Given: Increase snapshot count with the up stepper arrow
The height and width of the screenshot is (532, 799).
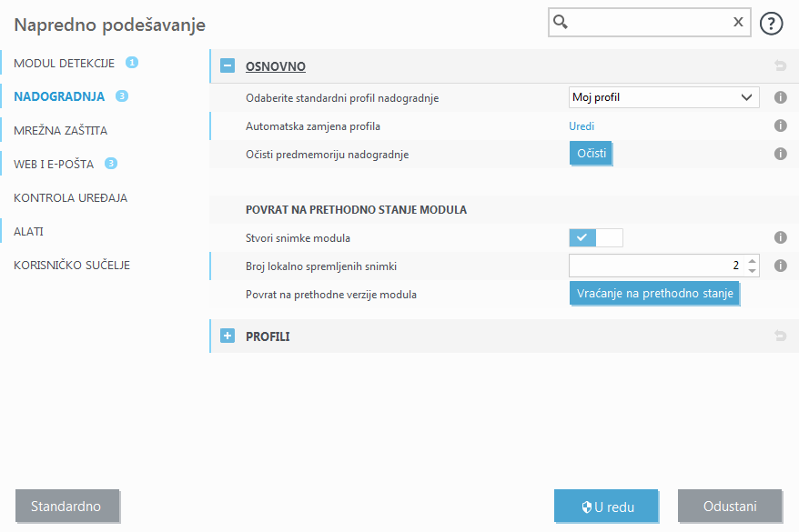Looking at the screenshot, I should pos(753,261).
